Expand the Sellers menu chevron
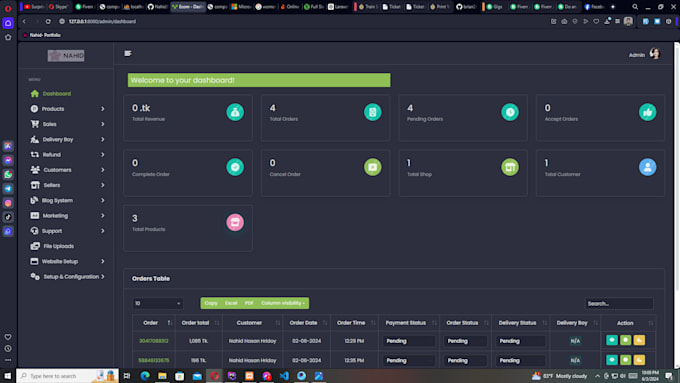The image size is (680, 383). click(103, 185)
